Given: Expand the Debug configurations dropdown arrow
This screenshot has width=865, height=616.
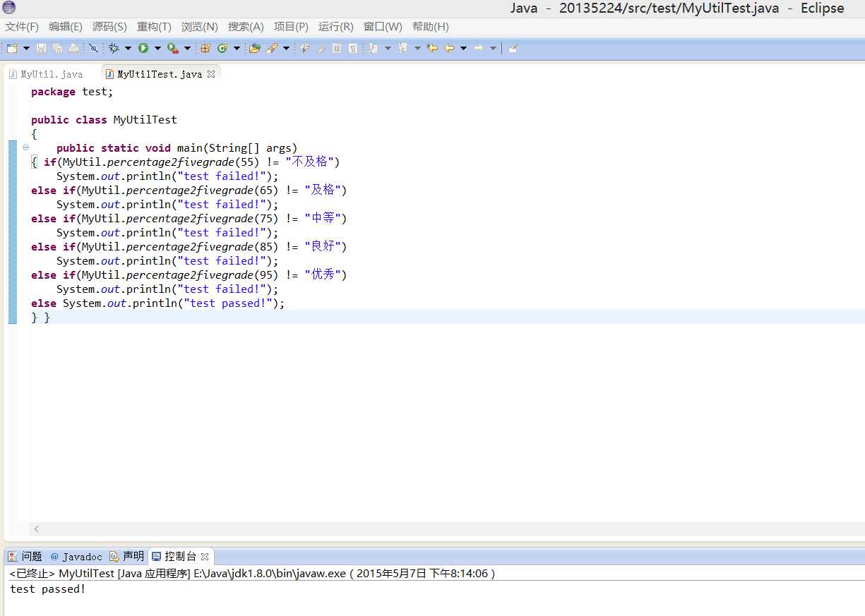Looking at the screenshot, I should click(x=128, y=48).
